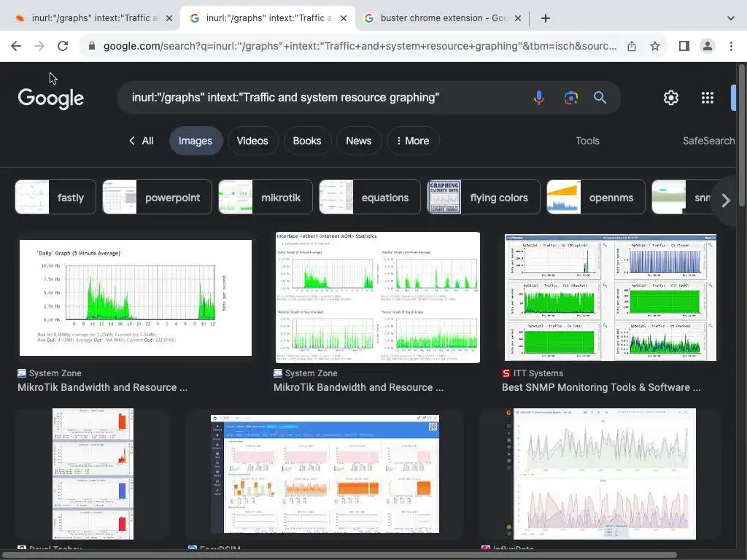This screenshot has height=560, width=747.
Task: Open the Google apps grid
Action: (708, 98)
